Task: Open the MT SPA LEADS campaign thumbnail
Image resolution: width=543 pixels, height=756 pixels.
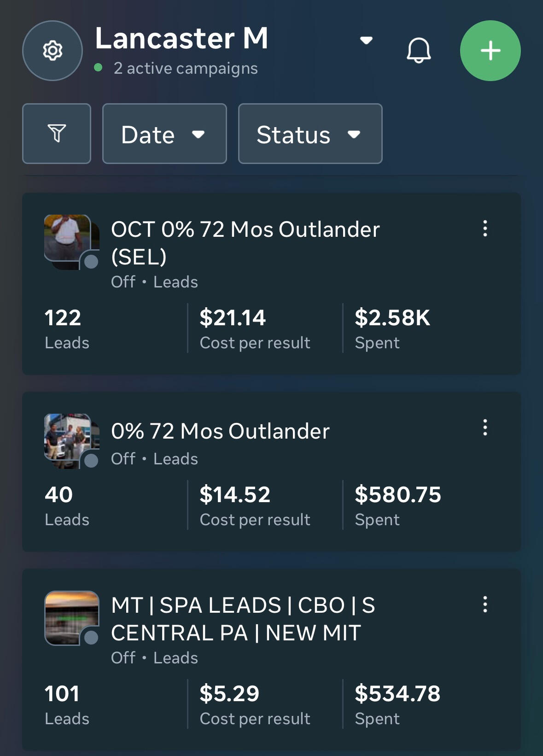Action: coord(72,618)
